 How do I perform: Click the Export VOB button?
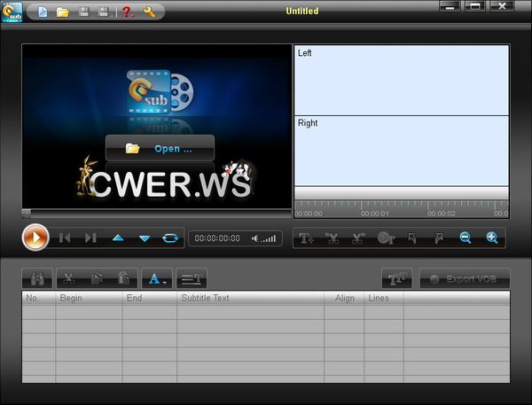coord(465,278)
